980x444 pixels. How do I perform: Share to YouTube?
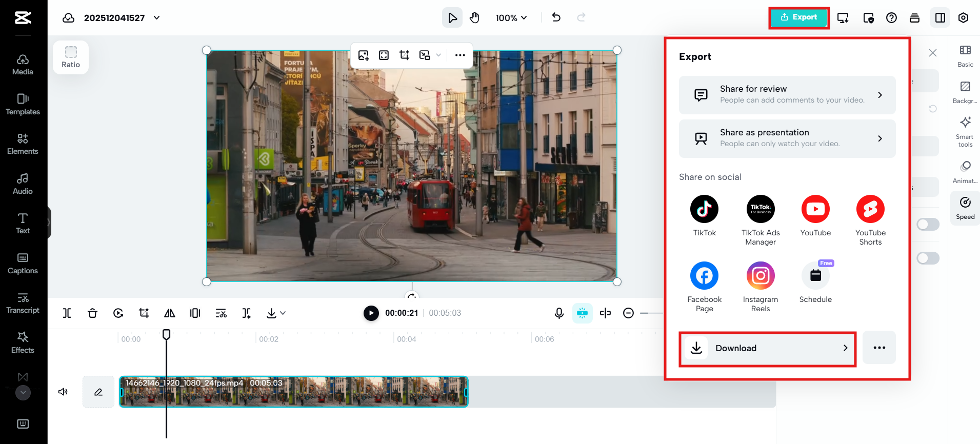click(x=815, y=216)
